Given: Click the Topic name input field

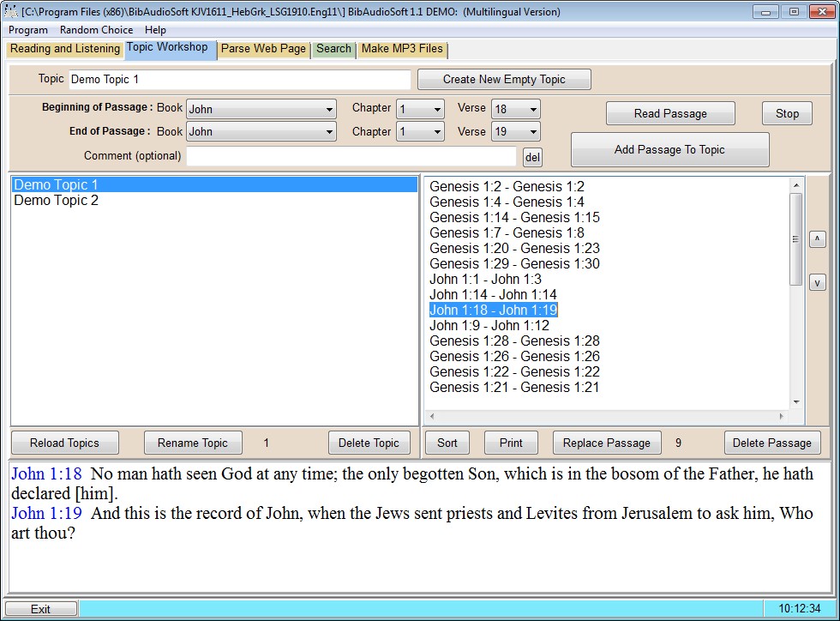Looking at the screenshot, I should point(239,80).
